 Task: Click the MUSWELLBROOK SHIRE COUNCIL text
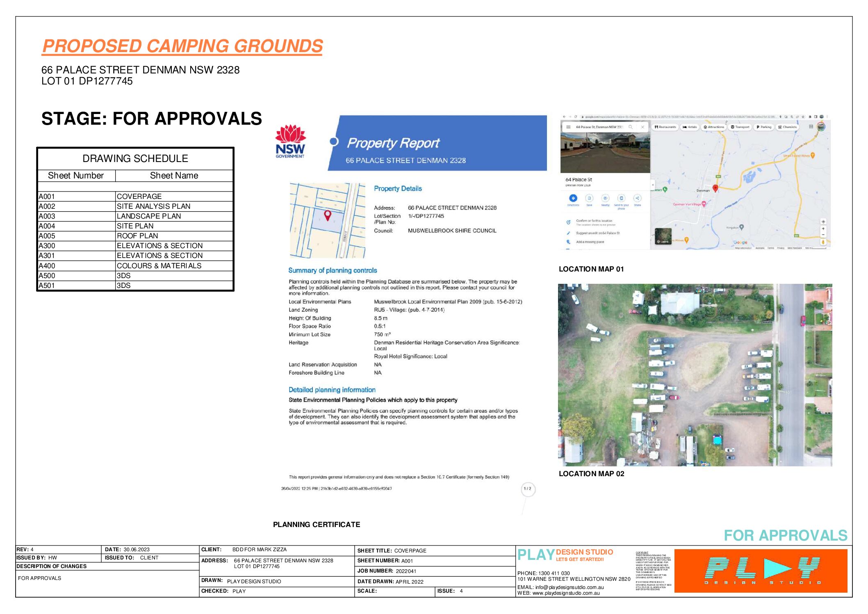point(452,231)
